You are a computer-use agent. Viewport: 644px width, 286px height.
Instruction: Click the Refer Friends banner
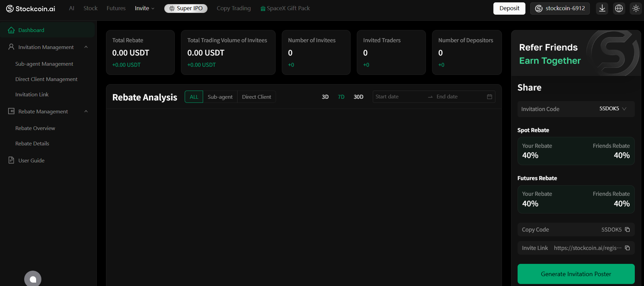(x=576, y=53)
